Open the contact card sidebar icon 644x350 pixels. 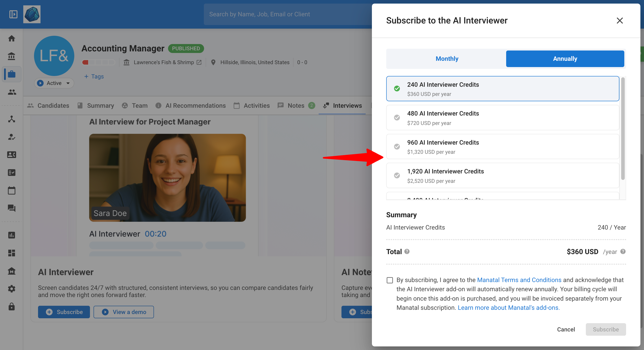[x=11, y=155]
